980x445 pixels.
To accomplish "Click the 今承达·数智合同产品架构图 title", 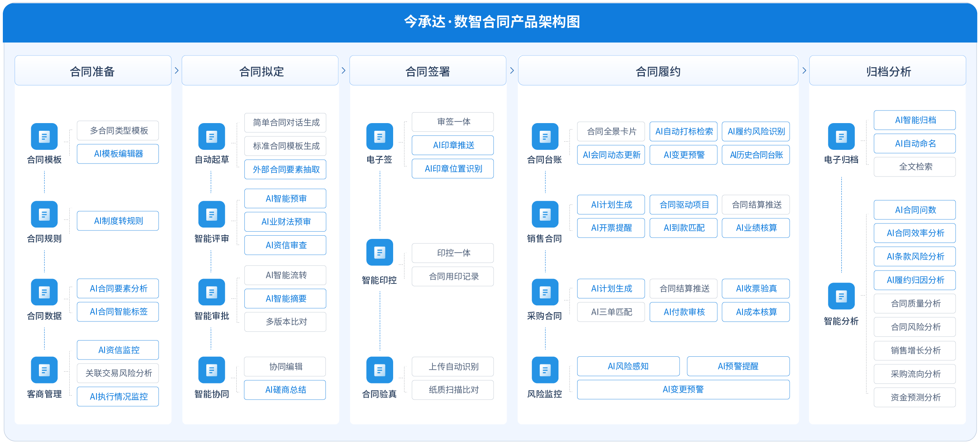I will (492, 21).
